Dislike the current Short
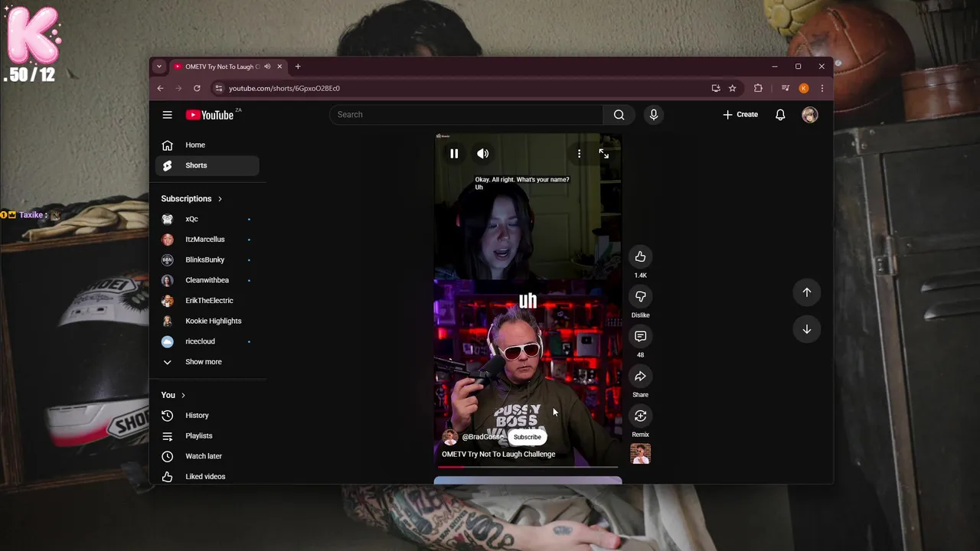 click(640, 297)
